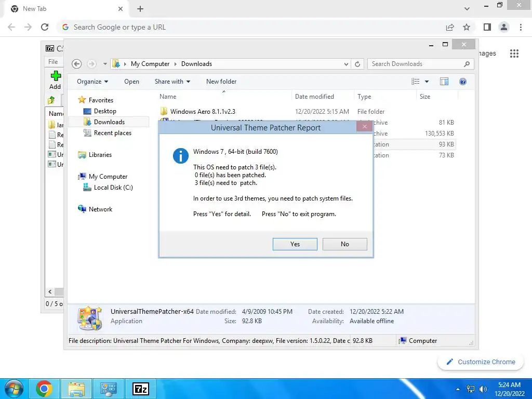
Task: Sort by Size column header
Action: click(437, 96)
